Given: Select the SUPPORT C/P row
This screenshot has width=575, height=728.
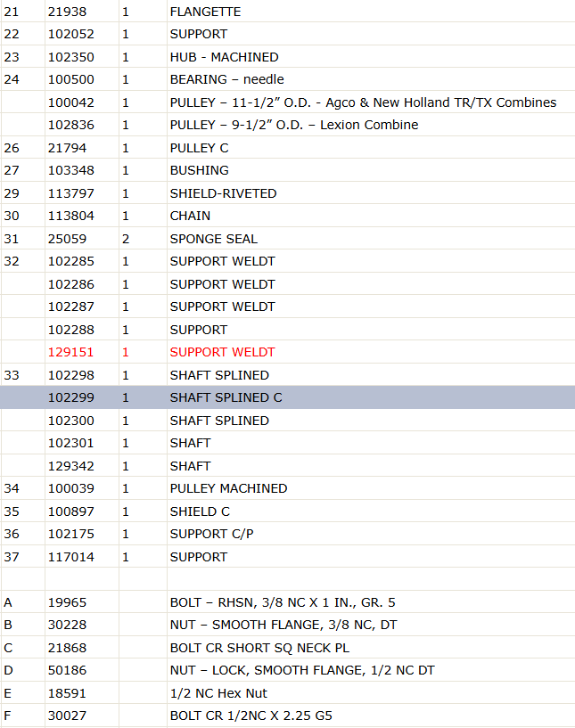Looking at the screenshot, I should coord(287,534).
